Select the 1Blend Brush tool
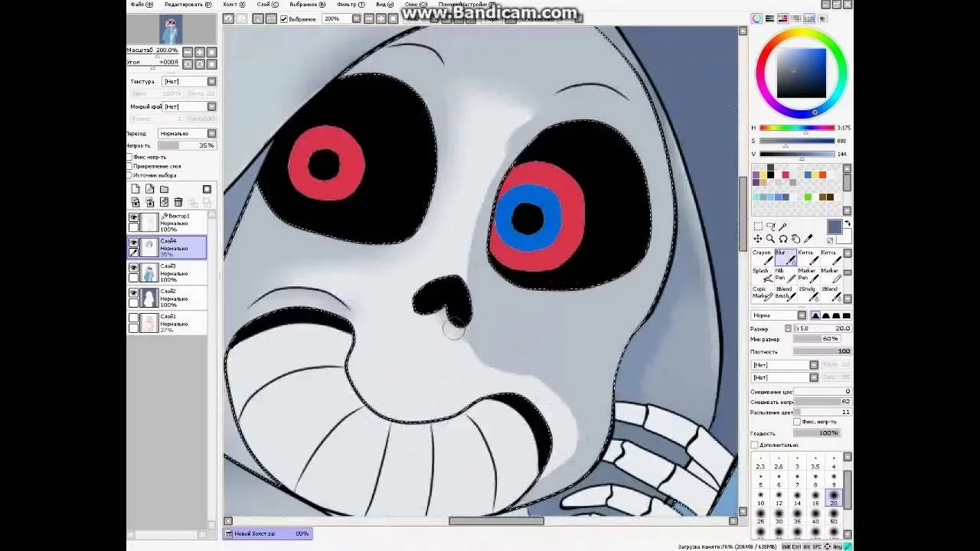This screenshot has width=980, height=551. [785, 294]
